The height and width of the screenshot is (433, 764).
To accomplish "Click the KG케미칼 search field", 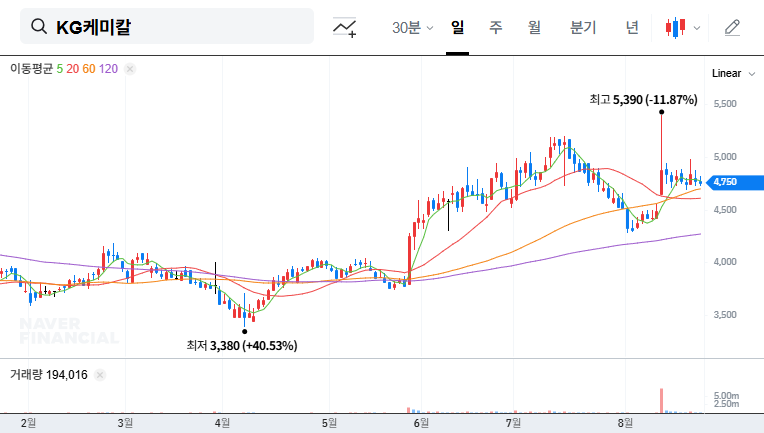I will coord(167,26).
